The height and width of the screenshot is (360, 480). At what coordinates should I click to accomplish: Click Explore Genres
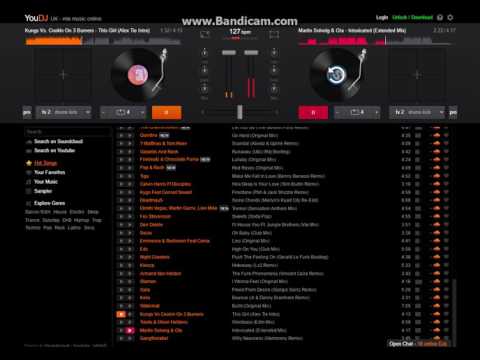click(49, 203)
